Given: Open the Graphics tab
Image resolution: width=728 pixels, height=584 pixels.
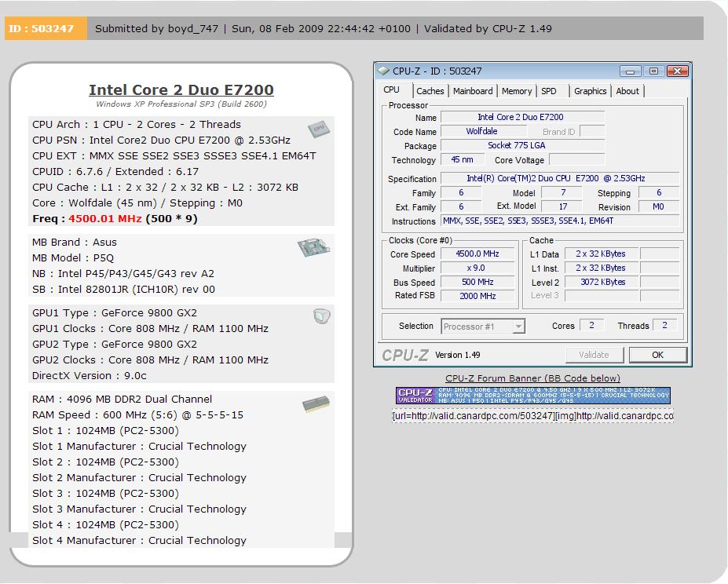Looking at the screenshot, I should (x=590, y=91).
